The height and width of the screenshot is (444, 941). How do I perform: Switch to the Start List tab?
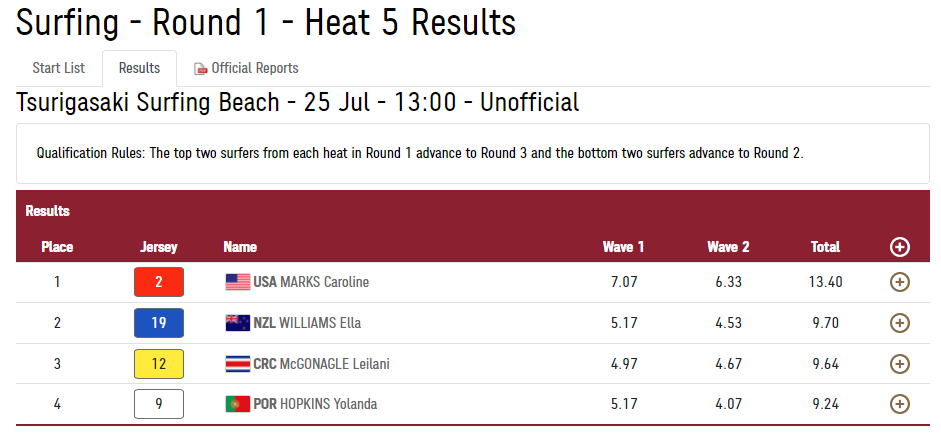pyautogui.click(x=59, y=68)
